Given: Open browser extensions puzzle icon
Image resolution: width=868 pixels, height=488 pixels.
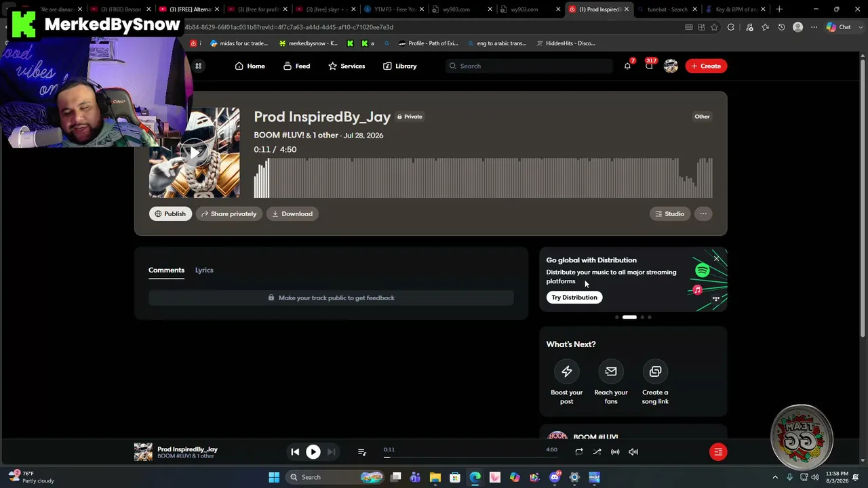Looking at the screenshot, I should [731, 27].
